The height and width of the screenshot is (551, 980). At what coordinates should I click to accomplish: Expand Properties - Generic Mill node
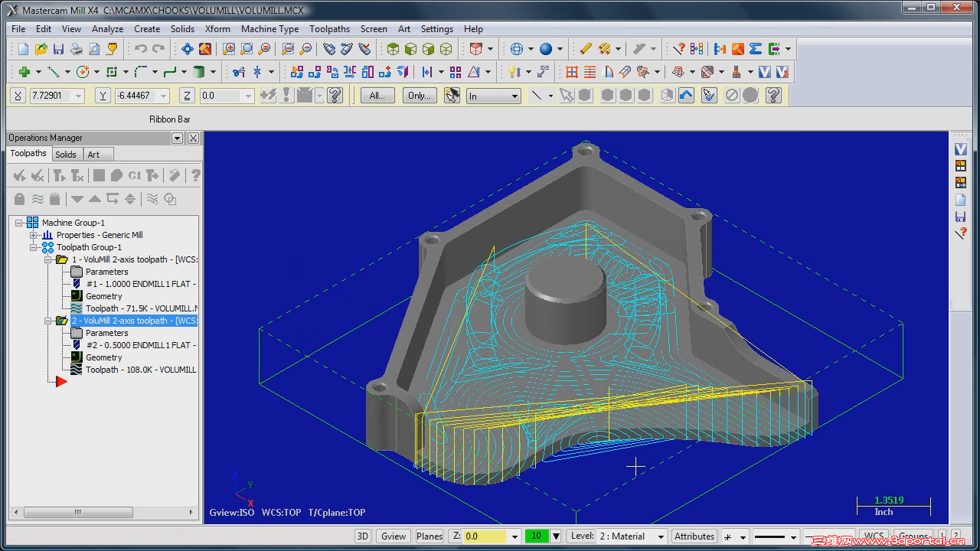point(34,235)
